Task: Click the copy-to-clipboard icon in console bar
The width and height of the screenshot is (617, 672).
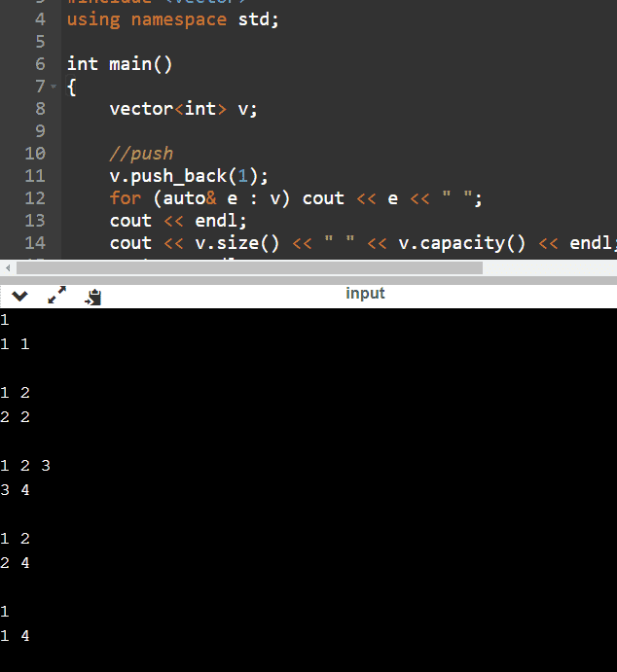Action: (93, 297)
